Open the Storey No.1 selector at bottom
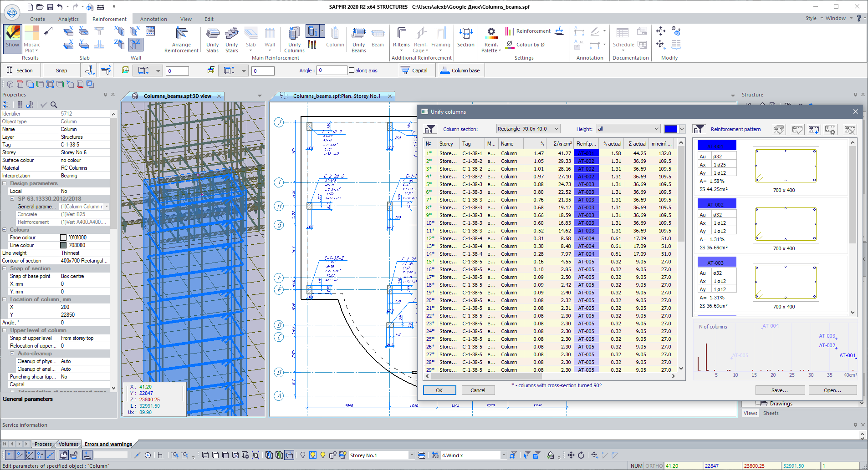Viewport: 868px width, 470px height. pyautogui.click(x=382, y=455)
